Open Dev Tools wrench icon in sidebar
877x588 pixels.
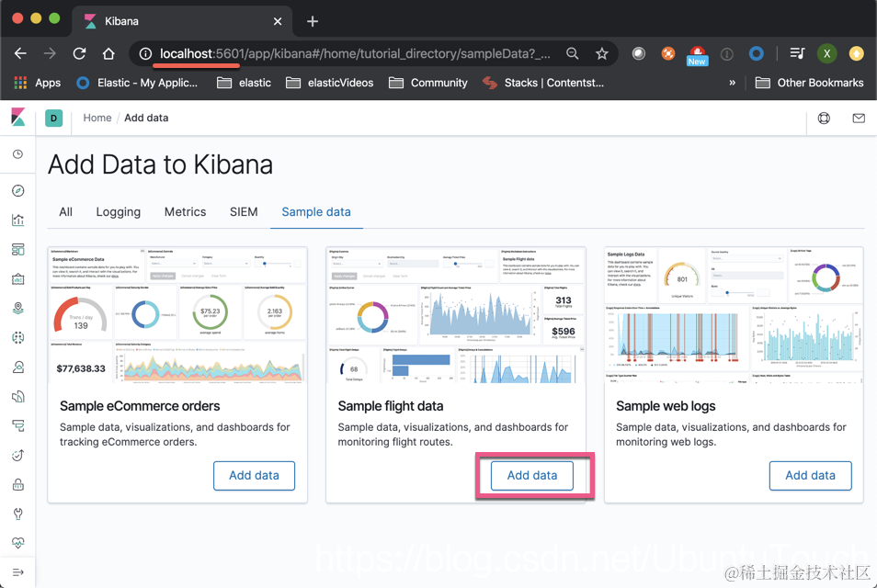(17, 514)
